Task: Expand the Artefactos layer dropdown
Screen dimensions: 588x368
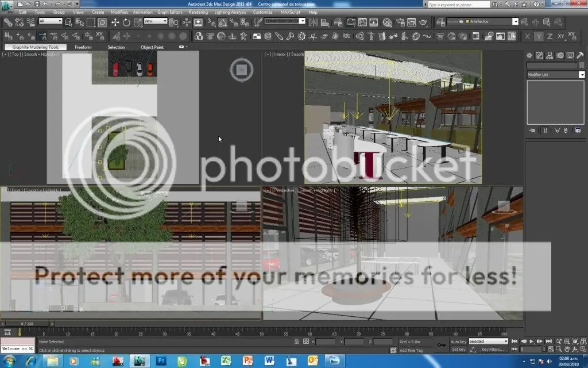Action: click(515, 22)
